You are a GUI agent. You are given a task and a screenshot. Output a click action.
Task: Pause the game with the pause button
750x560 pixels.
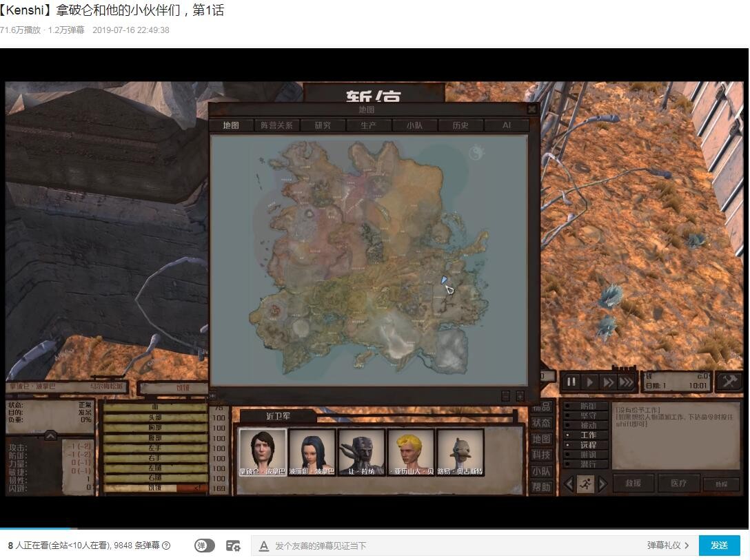571,382
